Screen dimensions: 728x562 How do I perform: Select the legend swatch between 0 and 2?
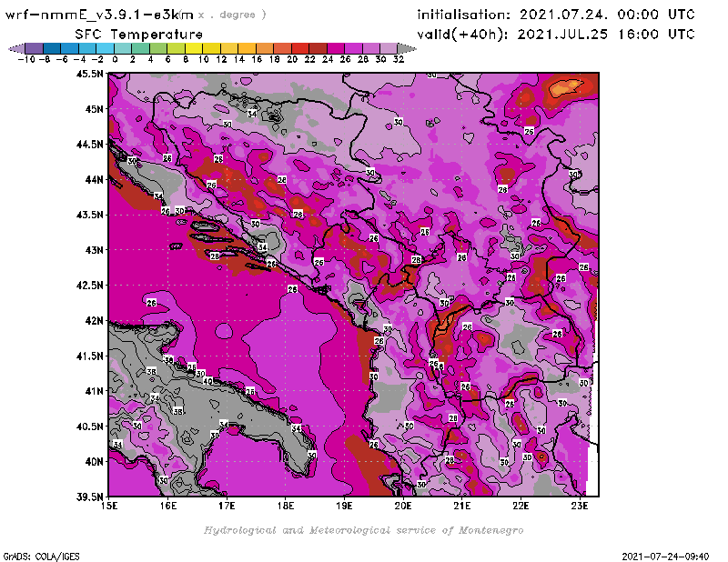(123, 48)
